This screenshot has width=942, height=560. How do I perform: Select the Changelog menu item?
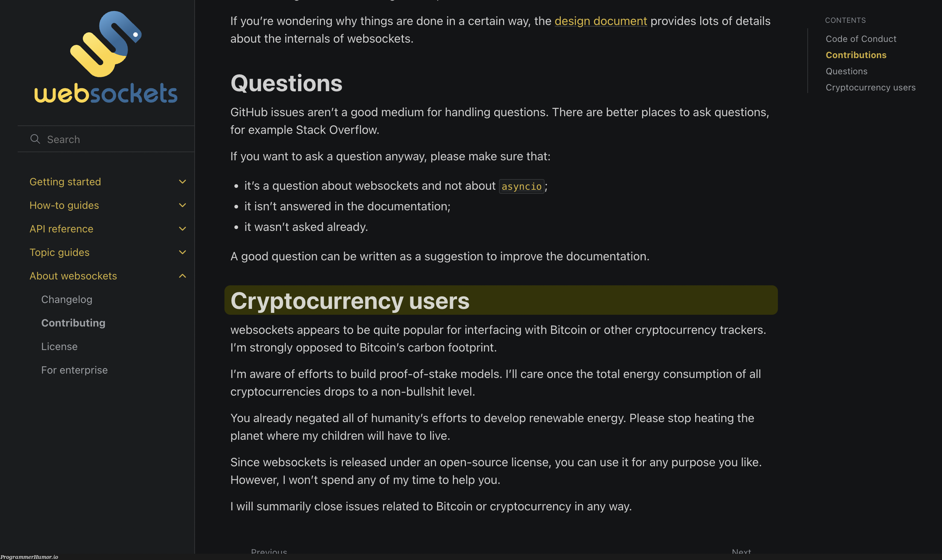point(66,299)
